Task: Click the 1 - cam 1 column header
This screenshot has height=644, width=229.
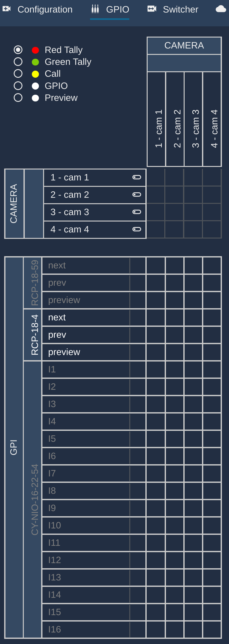Action: pos(159,128)
